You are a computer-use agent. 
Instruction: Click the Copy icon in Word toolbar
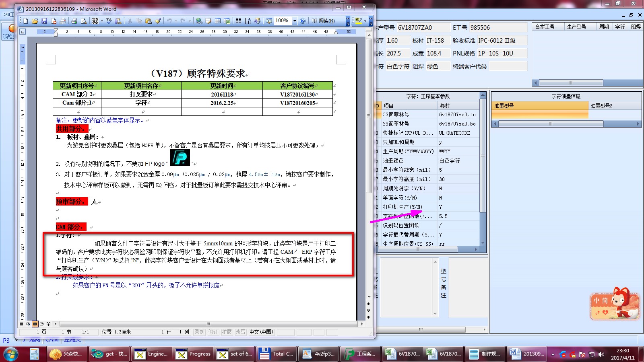[139, 21]
